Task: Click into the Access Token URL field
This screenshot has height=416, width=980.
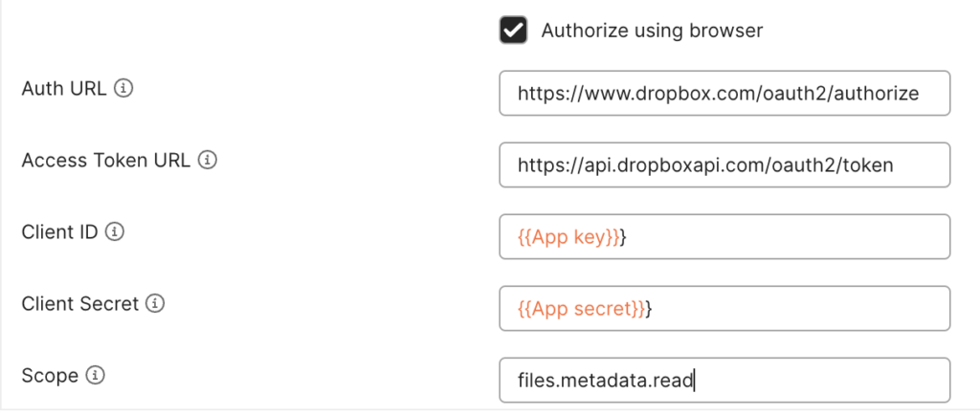Action: [x=724, y=164]
